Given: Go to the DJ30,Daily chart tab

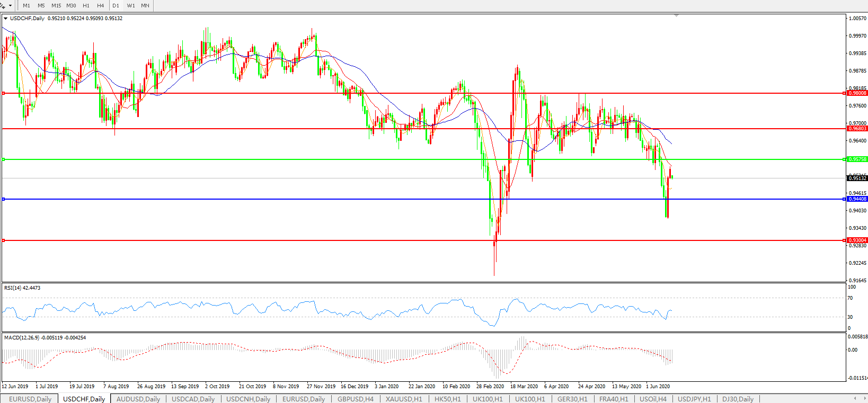Looking at the screenshot, I should pos(738,399).
